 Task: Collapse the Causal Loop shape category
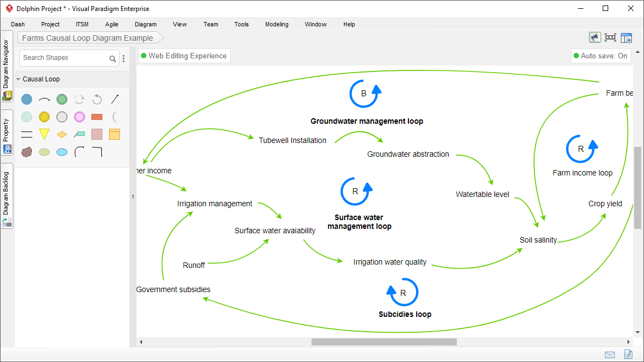pos(19,79)
